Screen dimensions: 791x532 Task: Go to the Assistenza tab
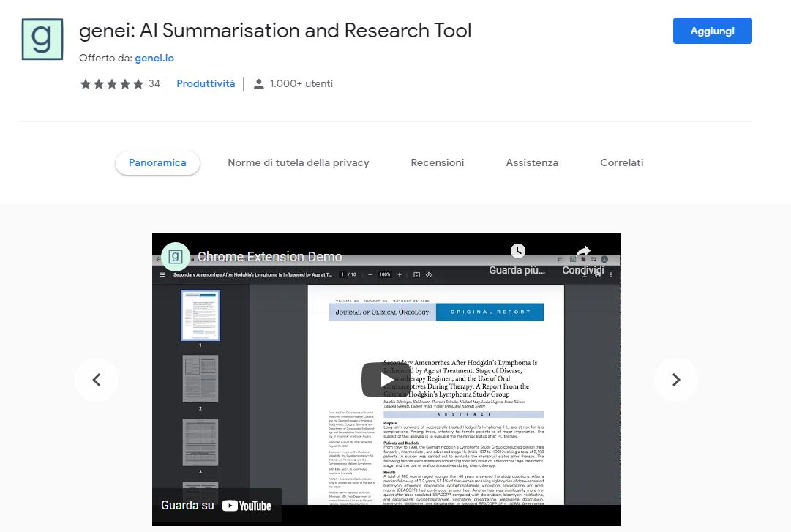(532, 163)
